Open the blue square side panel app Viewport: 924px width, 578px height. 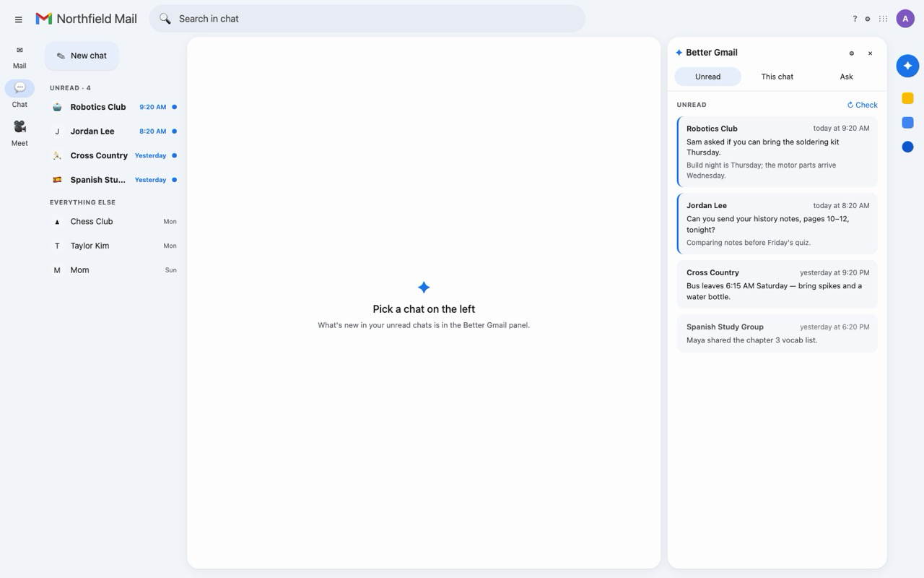[907, 123]
